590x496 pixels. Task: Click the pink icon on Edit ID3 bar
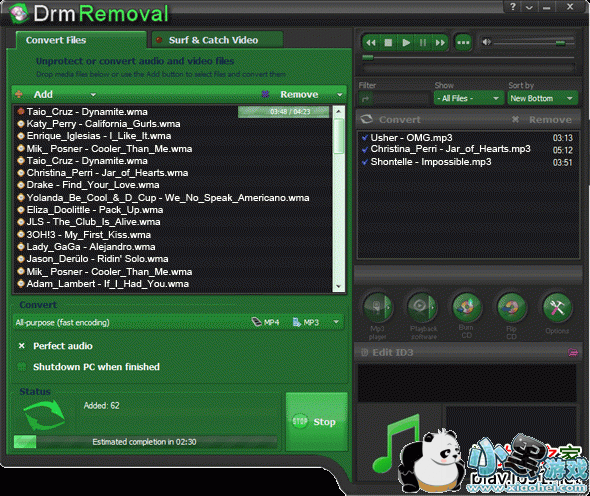tap(573, 352)
